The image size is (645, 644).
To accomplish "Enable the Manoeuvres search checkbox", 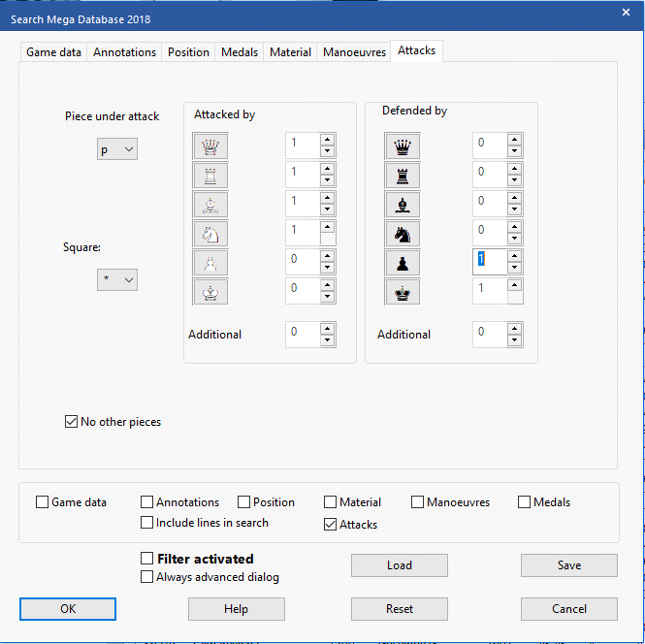I will pos(417,502).
